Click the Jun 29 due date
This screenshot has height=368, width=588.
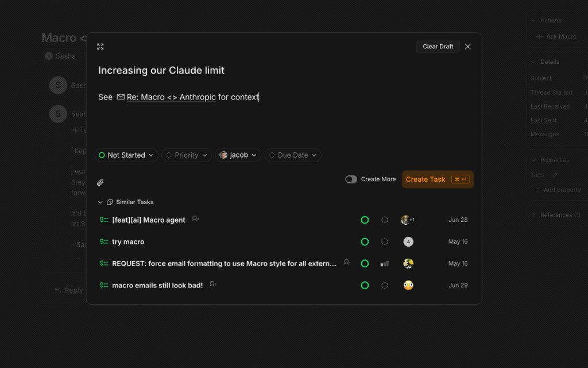click(x=458, y=285)
